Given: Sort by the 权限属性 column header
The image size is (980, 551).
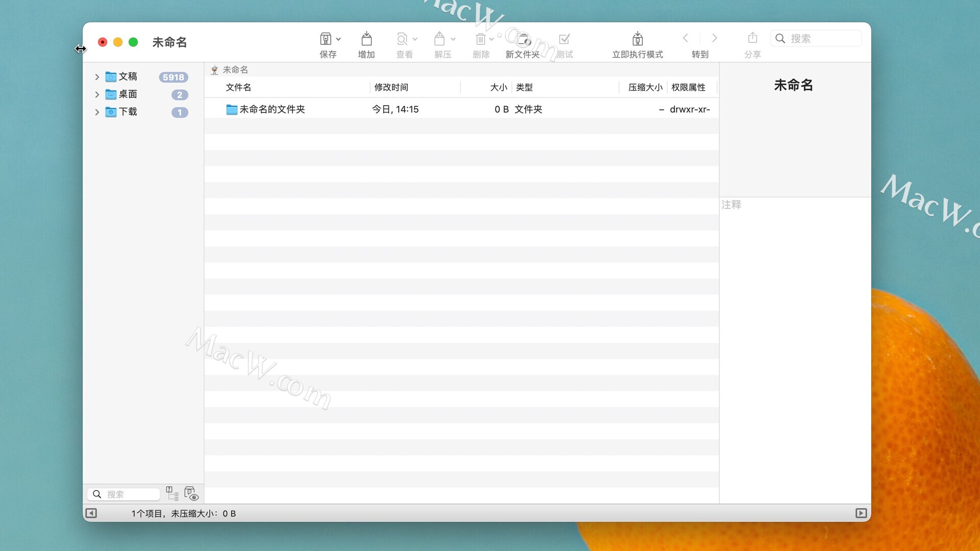Looking at the screenshot, I should [x=692, y=87].
